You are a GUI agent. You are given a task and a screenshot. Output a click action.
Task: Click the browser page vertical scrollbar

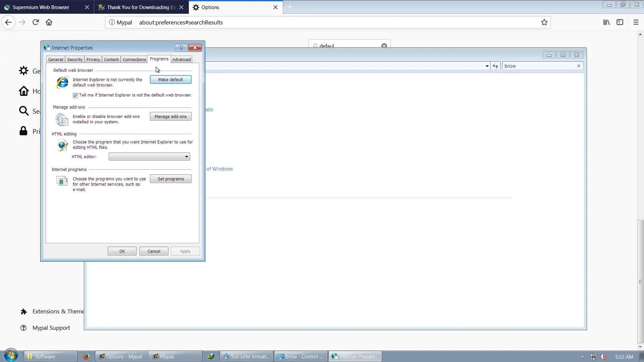[640, 282]
